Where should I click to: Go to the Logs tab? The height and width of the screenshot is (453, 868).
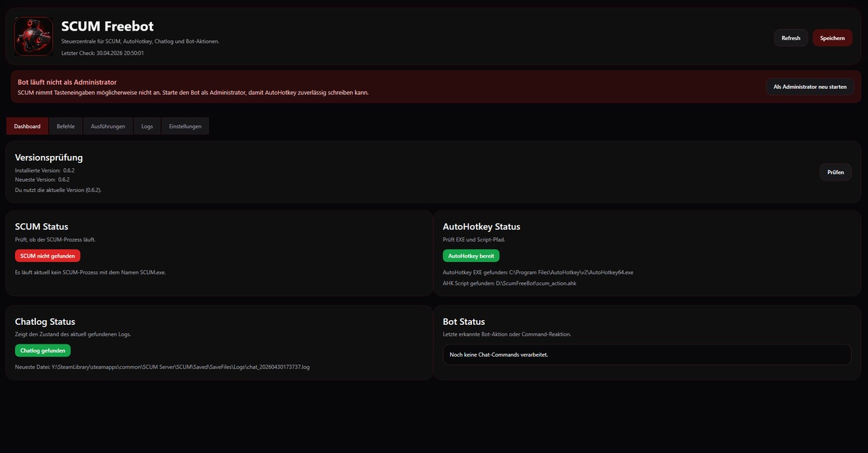(147, 126)
